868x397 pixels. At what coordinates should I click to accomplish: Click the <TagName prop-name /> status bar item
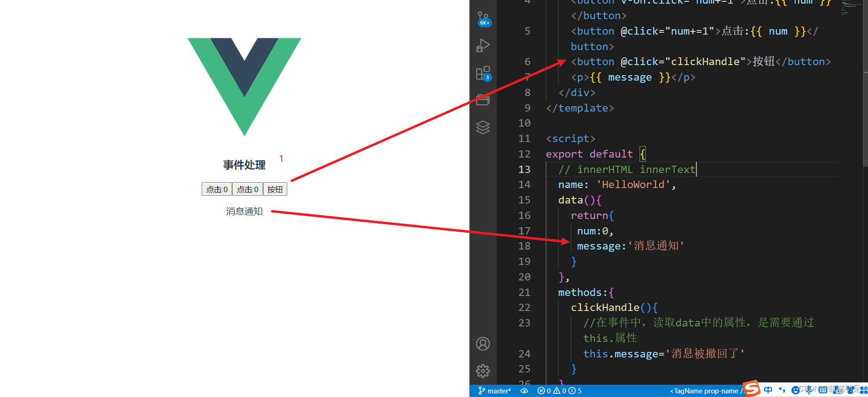click(x=706, y=391)
